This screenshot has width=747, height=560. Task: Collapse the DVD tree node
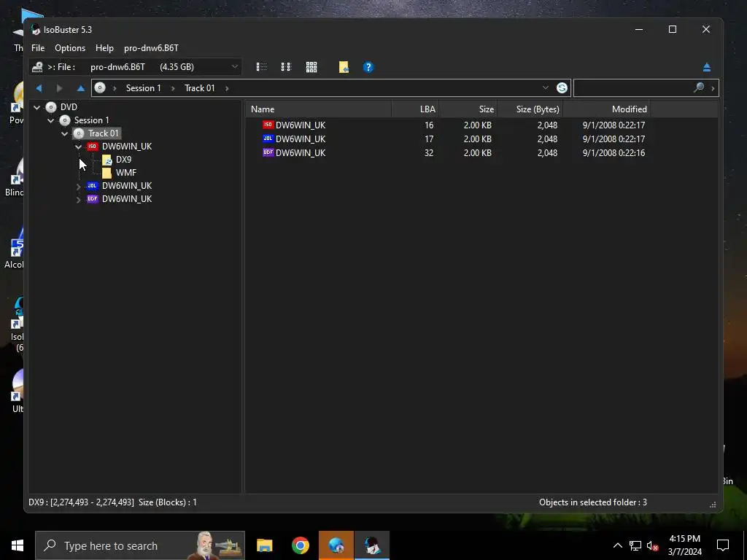pos(36,108)
